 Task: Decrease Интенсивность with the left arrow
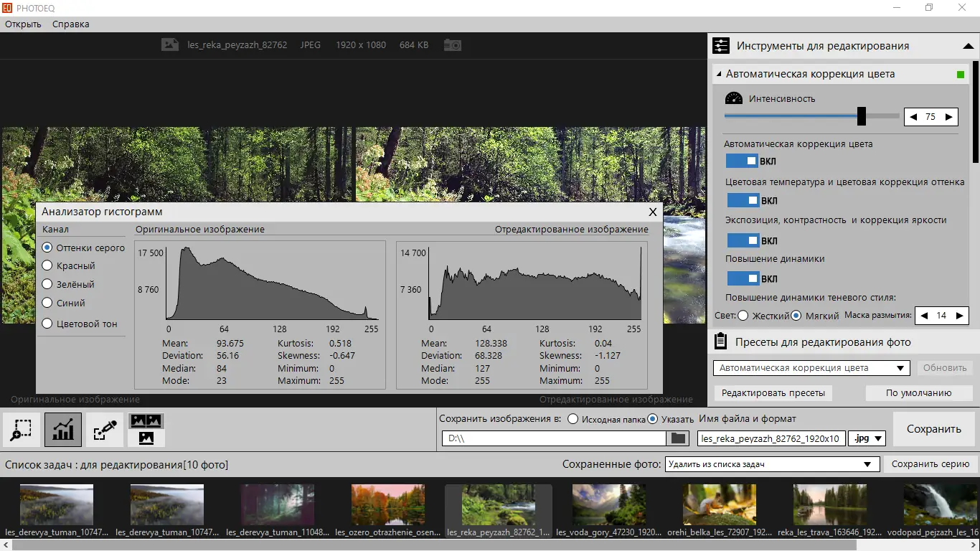pos(913,116)
